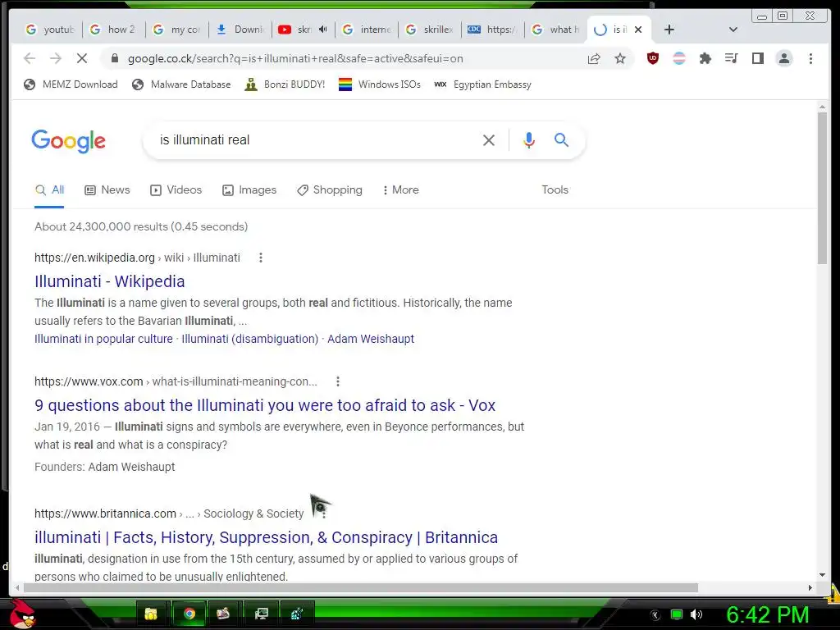Go back to previous page

point(30,58)
